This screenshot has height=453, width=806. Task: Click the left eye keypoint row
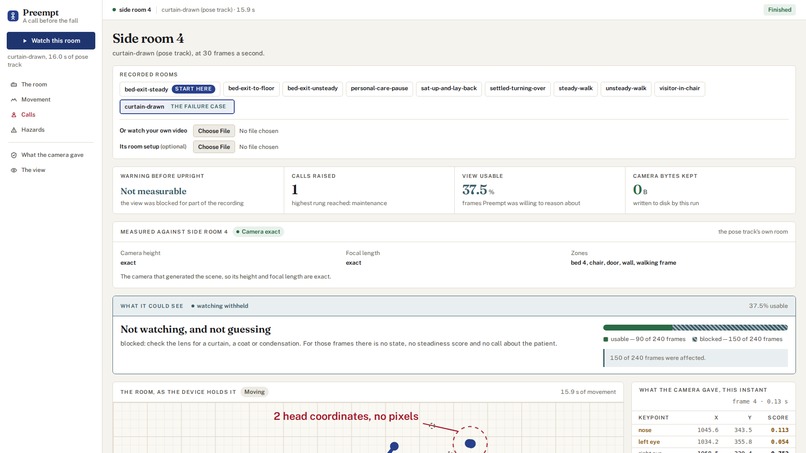click(713, 442)
